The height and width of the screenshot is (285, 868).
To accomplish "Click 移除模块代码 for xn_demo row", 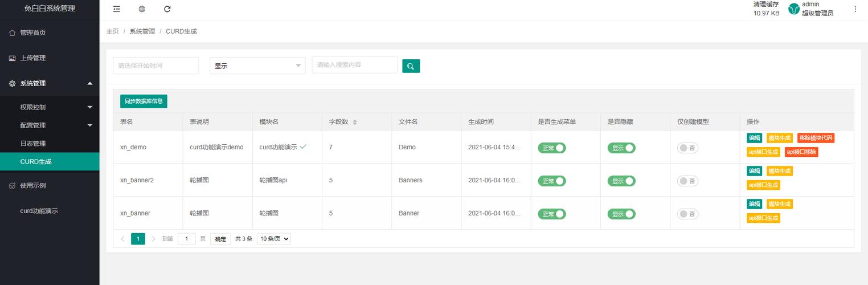I will click(816, 138).
